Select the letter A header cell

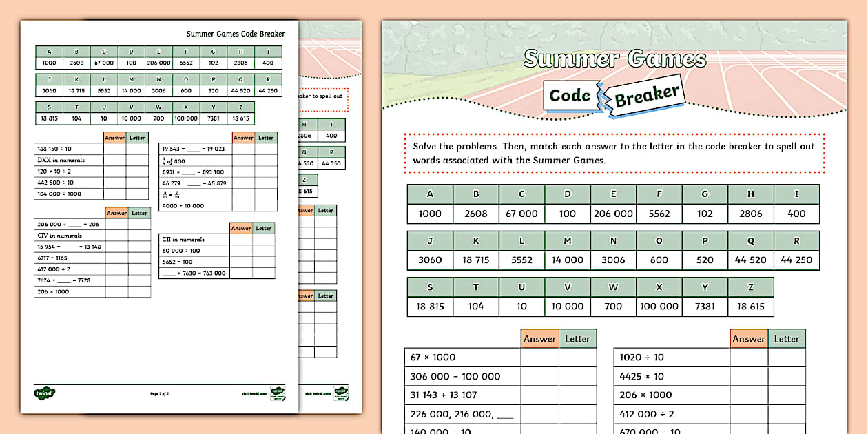point(430,194)
